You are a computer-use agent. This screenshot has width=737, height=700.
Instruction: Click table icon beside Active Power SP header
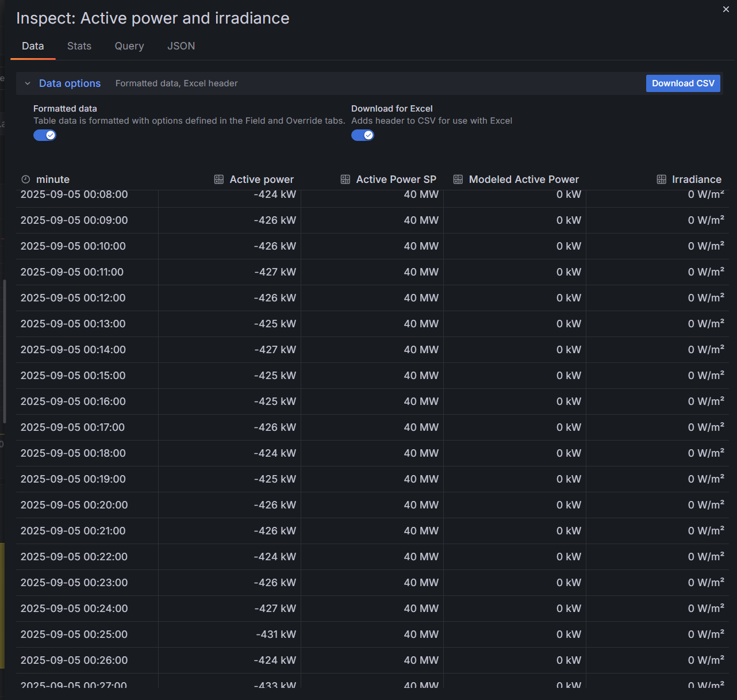click(346, 179)
